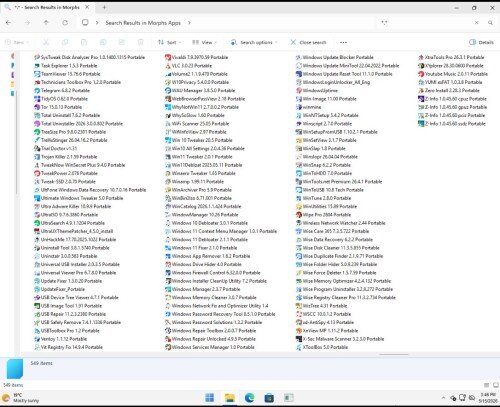Click the Windows Firewall Control icon

[168, 273]
